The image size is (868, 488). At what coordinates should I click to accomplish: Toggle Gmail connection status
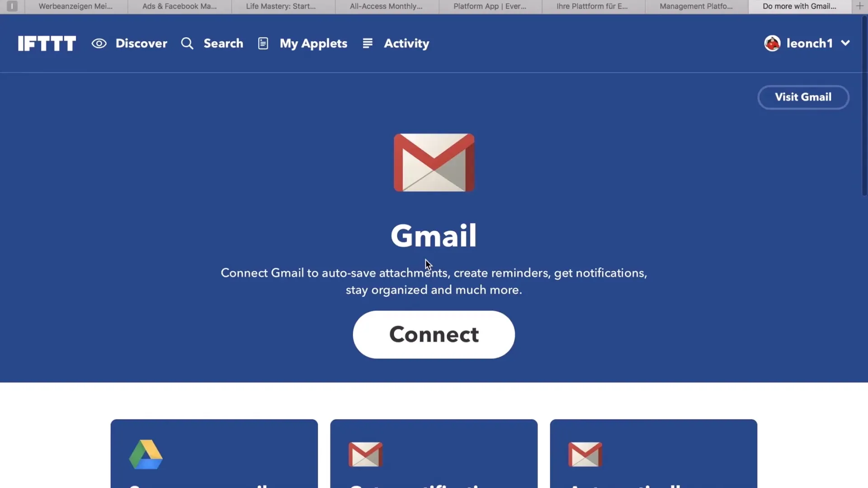(434, 334)
